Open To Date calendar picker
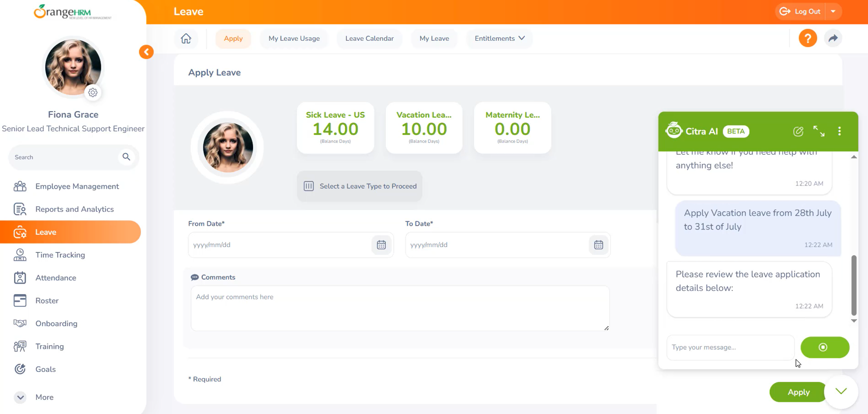Viewport: 868px width, 414px height. [598, 245]
